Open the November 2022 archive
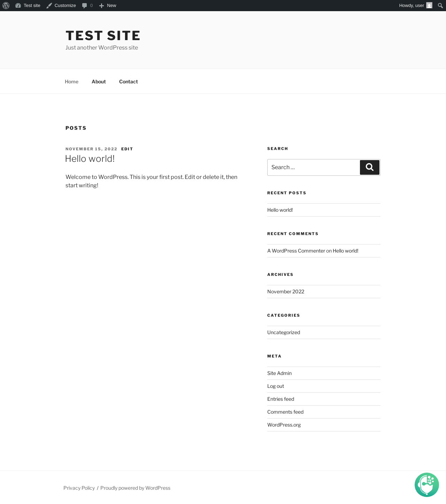 tap(286, 292)
